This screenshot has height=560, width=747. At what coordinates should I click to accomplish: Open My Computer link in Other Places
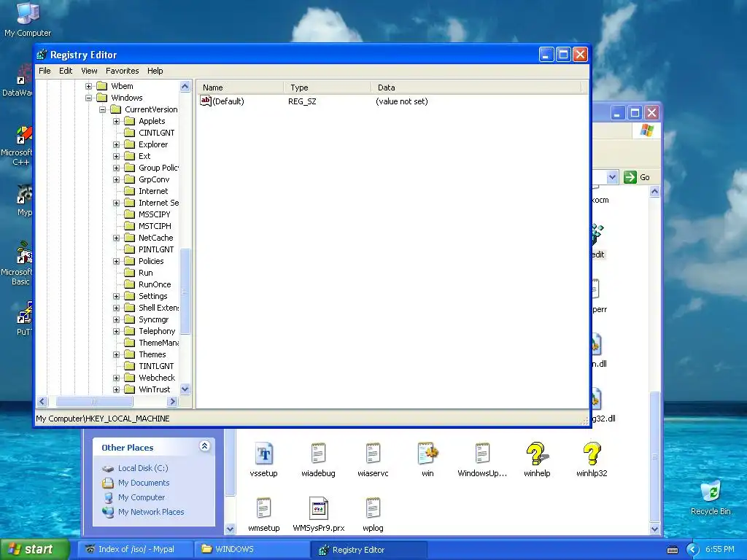[x=142, y=497]
